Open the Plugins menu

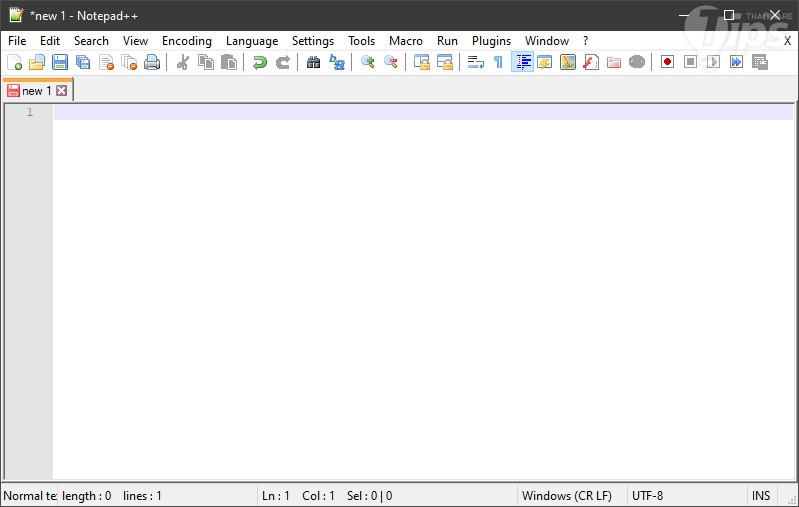point(491,41)
